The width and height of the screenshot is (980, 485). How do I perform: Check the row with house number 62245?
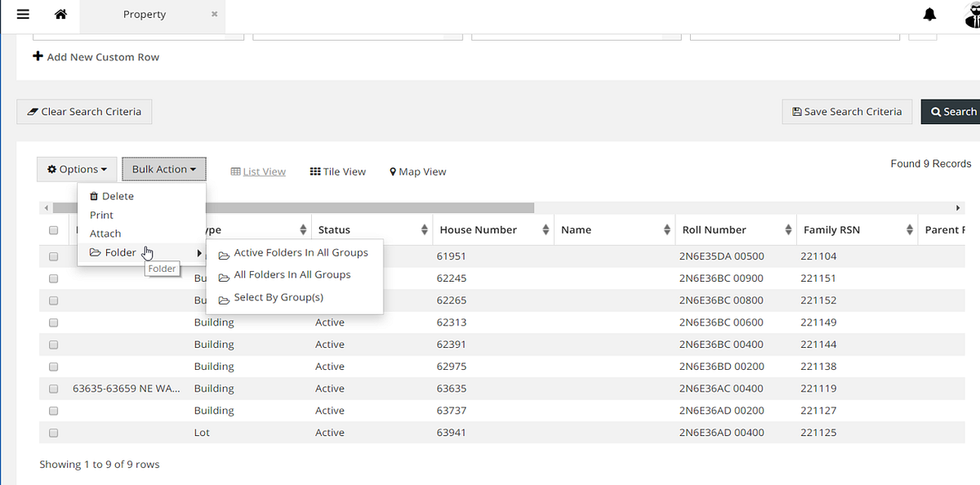[53, 278]
